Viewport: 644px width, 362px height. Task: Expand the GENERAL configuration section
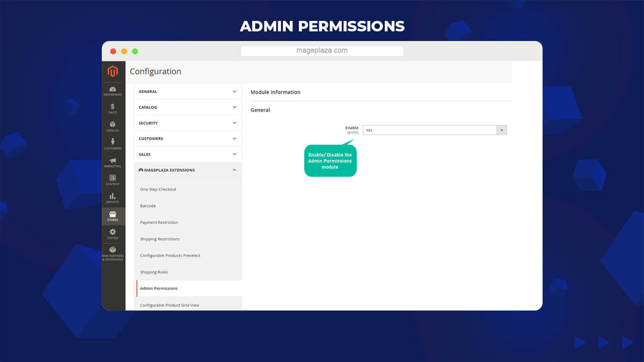187,91
